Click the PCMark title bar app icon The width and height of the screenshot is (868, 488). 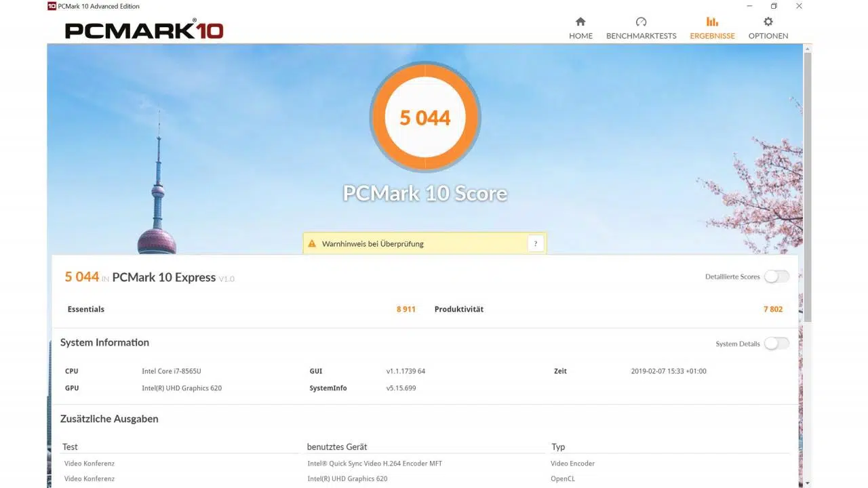pyautogui.click(x=52, y=6)
